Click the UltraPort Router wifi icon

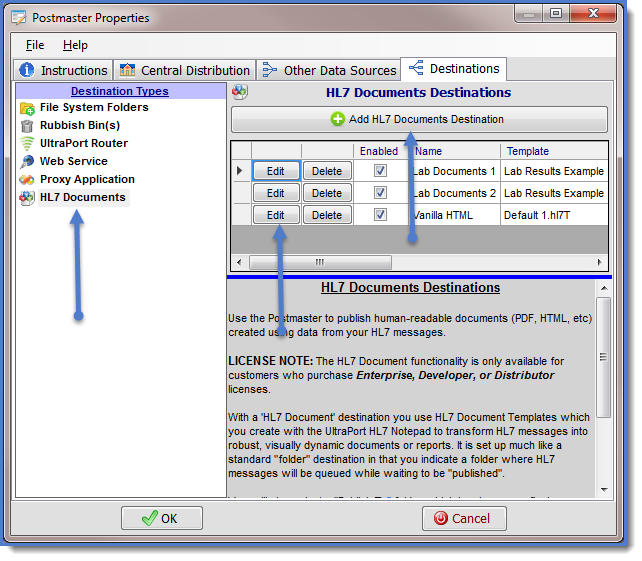coord(27,144)
